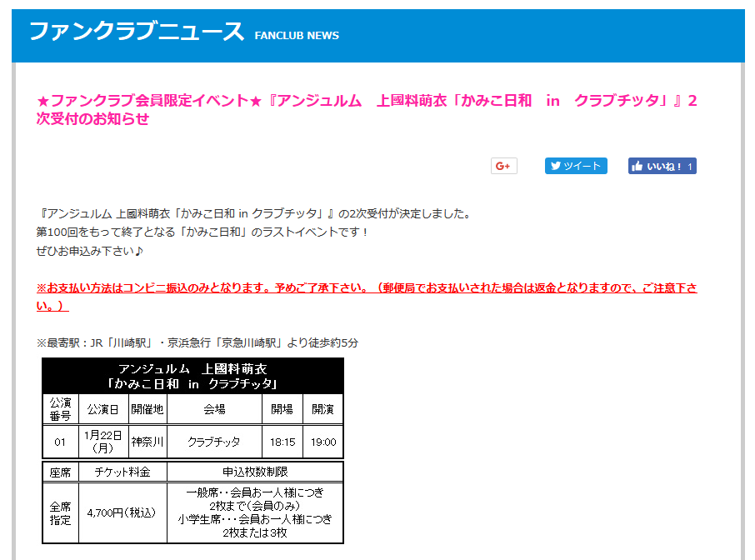Click the 19:00 start time cell
Screen dimensions: 755x560
click(323, 442)
